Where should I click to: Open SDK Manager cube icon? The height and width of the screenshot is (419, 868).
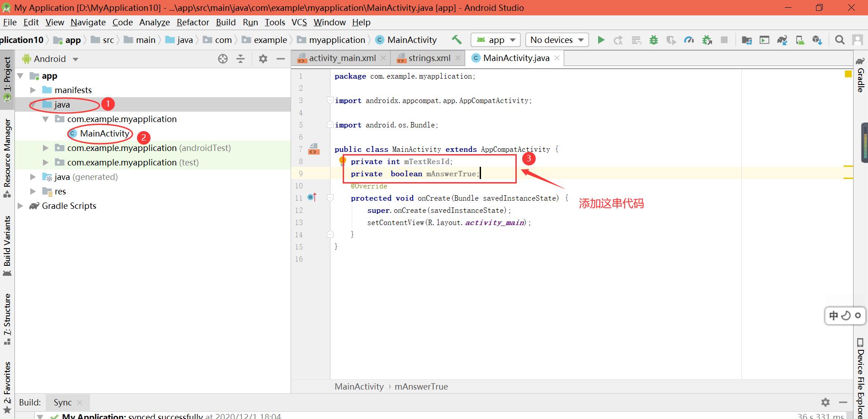(x=817, y=40)
